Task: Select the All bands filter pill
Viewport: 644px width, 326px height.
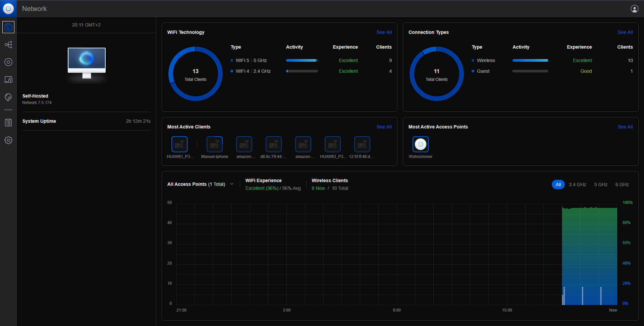Action: [558, 184]
